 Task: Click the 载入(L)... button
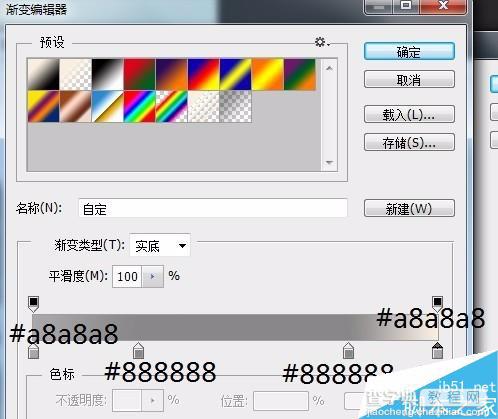(409, 114)
